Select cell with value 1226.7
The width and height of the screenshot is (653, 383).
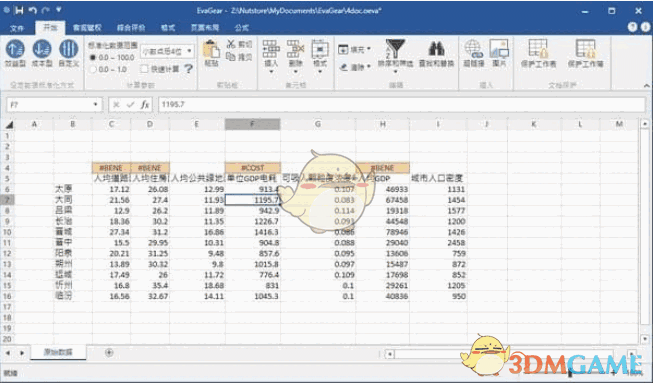click(x=252, y=221)
